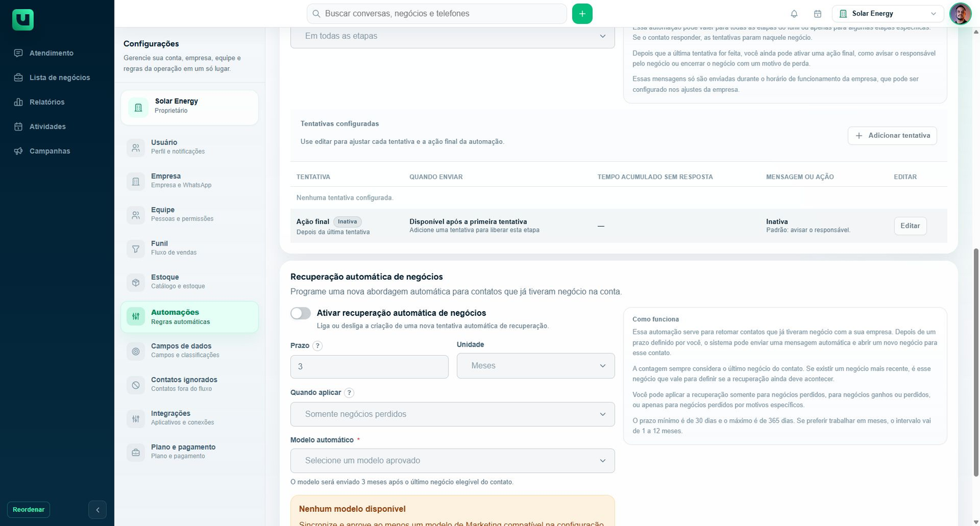Click the Atendimento chat icon

18,53
